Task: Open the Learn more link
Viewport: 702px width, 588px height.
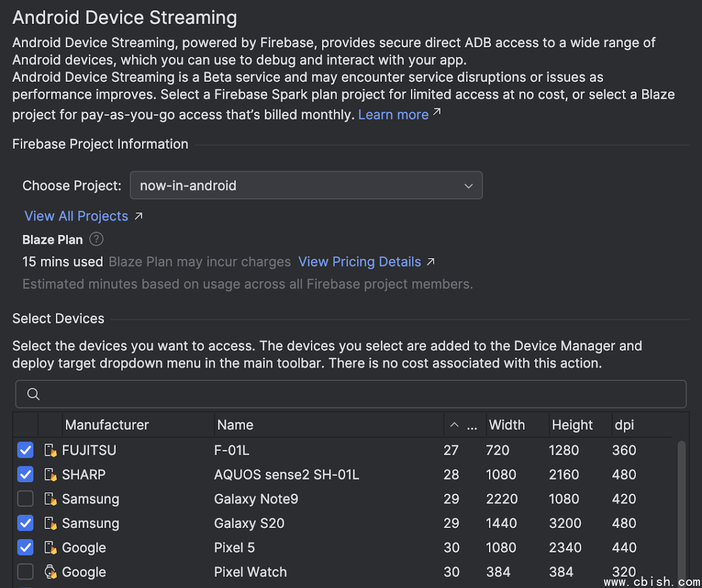Action: point(394,115)
